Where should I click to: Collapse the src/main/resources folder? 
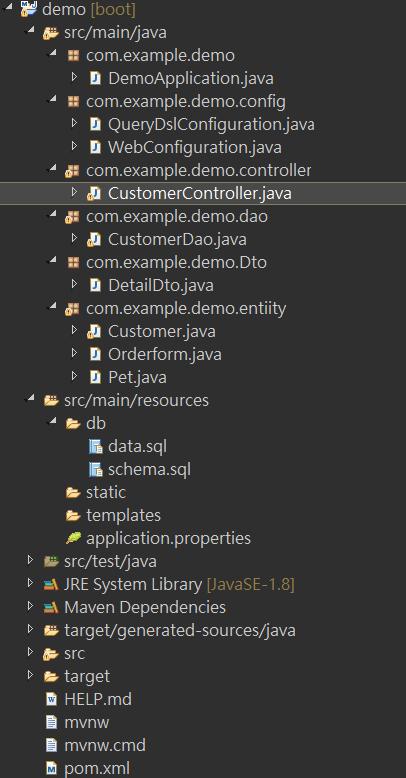(31, 398)
